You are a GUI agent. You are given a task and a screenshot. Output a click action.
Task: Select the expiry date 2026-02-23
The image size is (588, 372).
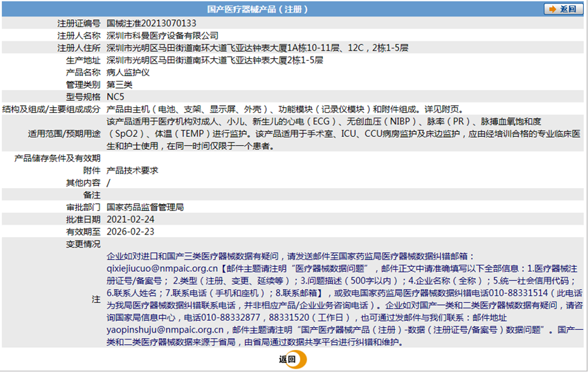[131, 232]
